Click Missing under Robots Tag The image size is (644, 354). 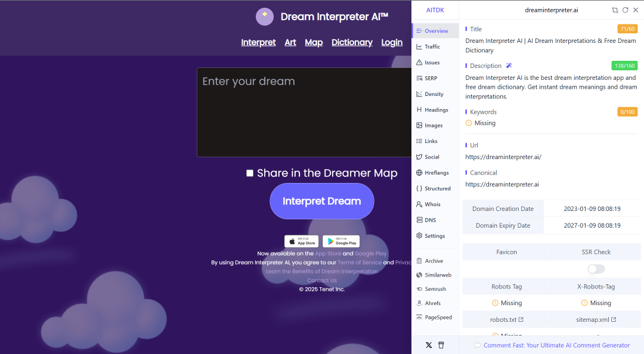pos(507,303)
